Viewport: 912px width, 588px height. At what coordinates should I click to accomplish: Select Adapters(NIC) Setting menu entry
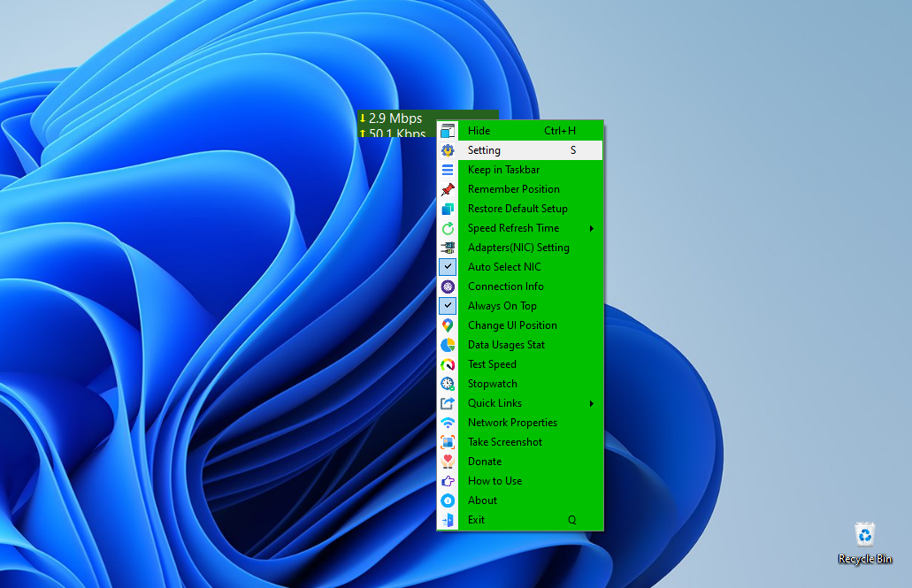518,248
